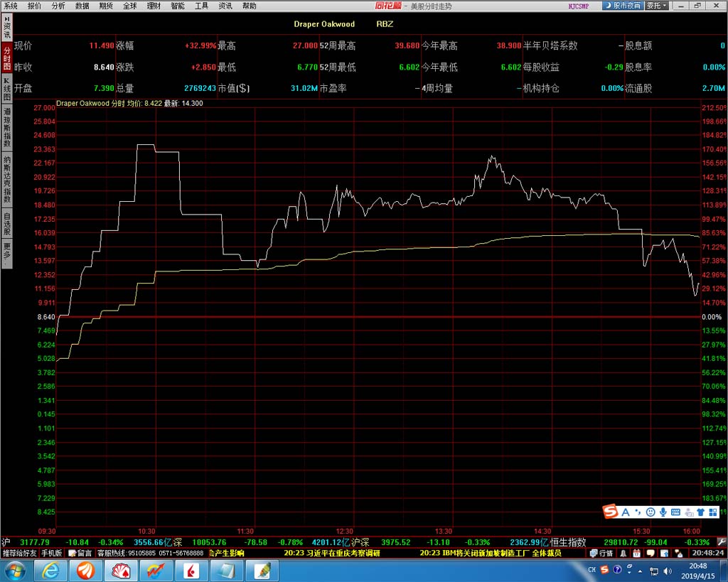Screen dimensions: 728x582
Task: Click the 20:23 习近平在重庆考察调研 news headline
Action: tap(331, 554)
